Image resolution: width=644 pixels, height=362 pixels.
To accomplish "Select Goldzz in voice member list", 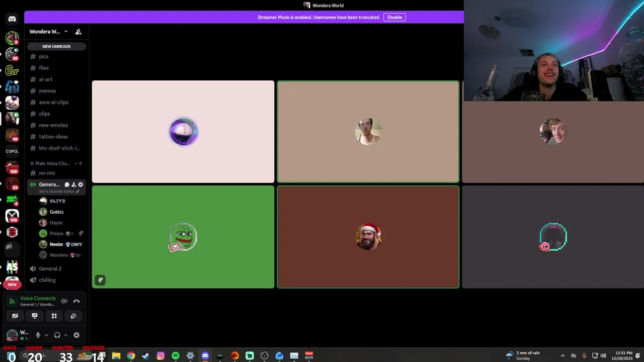I will pos(56,212).
